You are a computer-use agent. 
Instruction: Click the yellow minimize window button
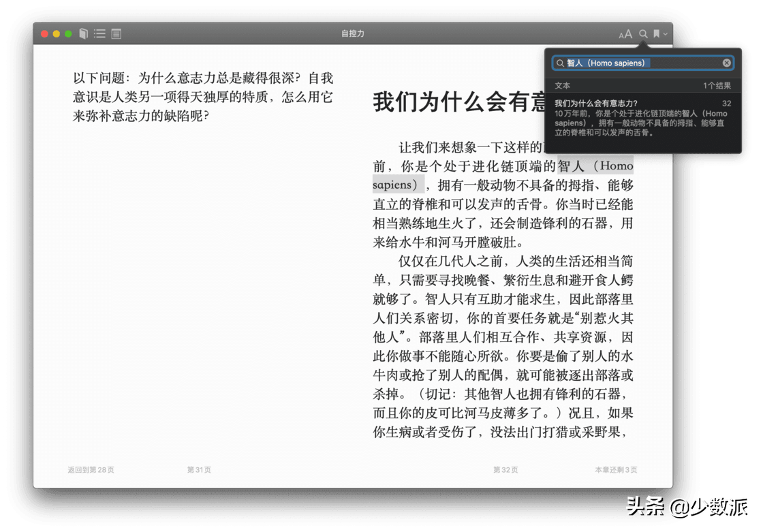click(57, 34)
